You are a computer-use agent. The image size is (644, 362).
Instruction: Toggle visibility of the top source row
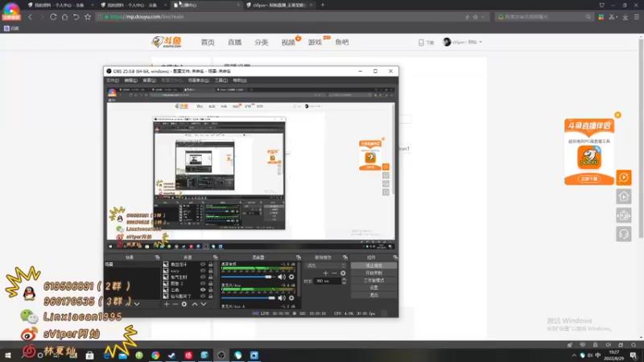203,265
